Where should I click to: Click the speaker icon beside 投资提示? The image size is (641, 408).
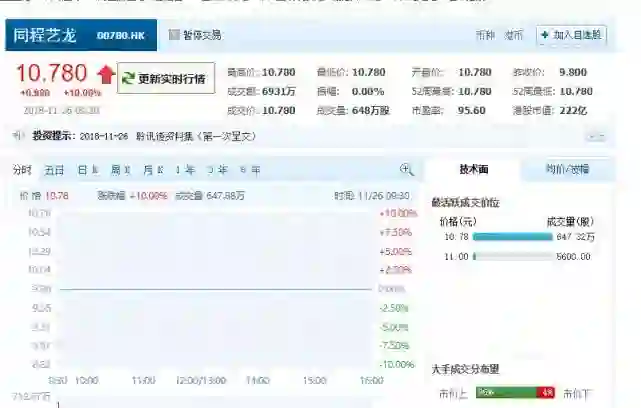pyautogui.click(x=18, y=136)
